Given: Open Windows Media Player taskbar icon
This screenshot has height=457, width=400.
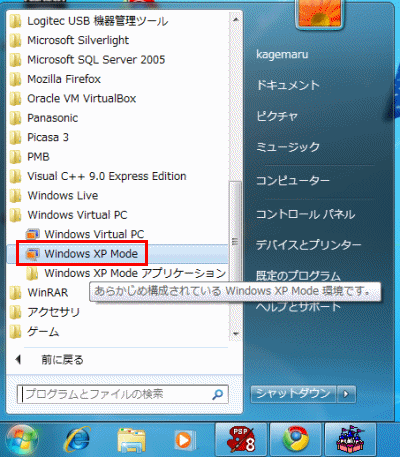Looking at the screenshot, I should coord(184,440).
